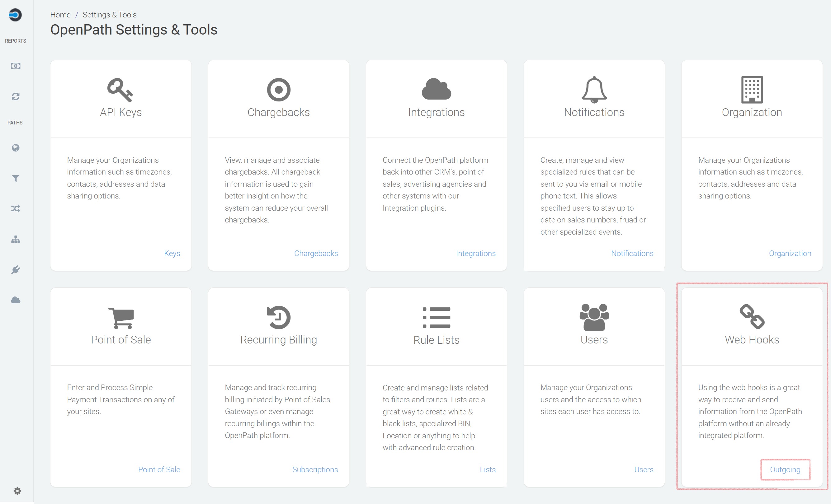Click the API Keys key icon

[120, 90]
